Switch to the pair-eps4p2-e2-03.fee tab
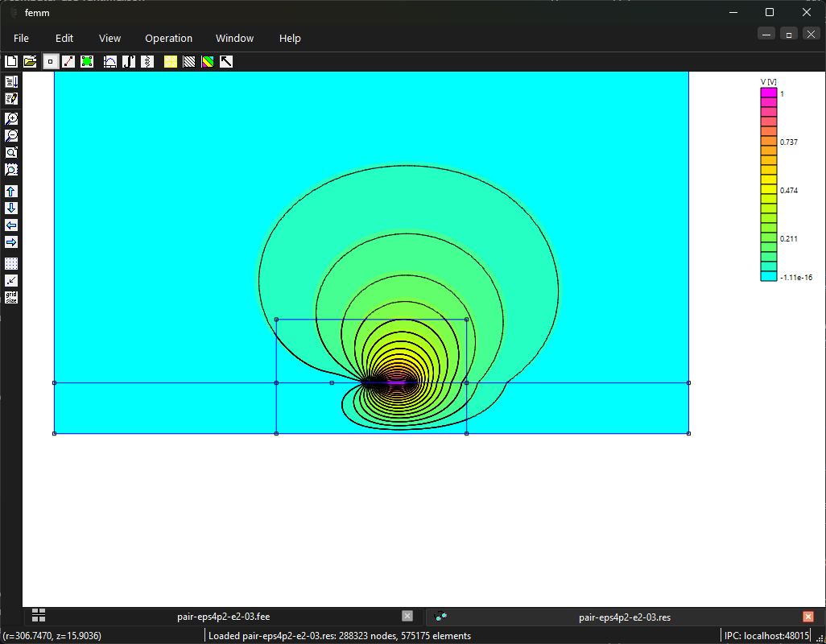Viewport: 826px width, 644px height. coord(223,617)
